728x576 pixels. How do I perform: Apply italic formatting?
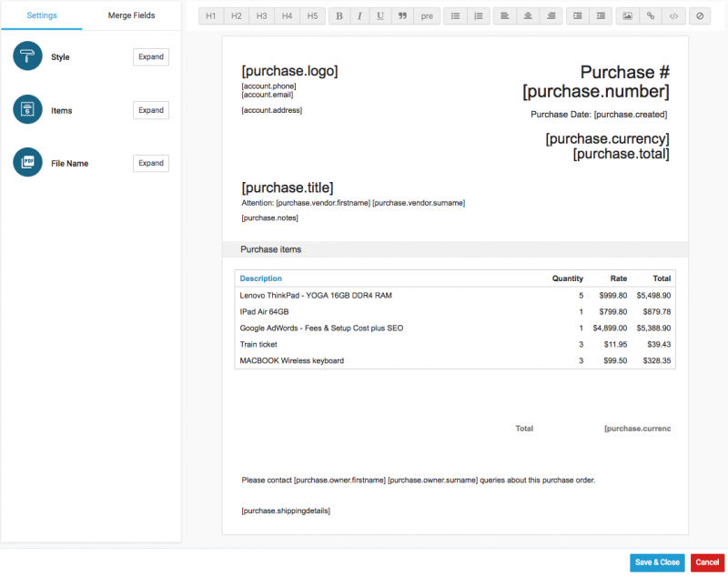359,16
